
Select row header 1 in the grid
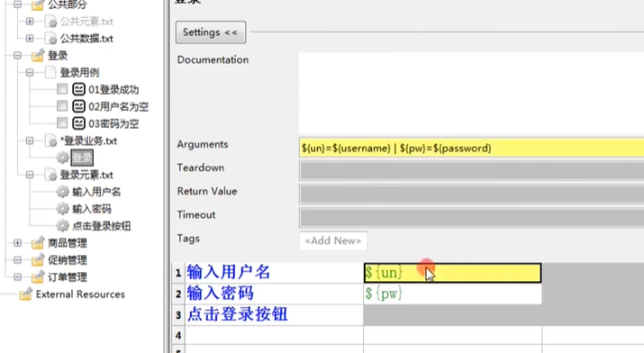[178, 273]
